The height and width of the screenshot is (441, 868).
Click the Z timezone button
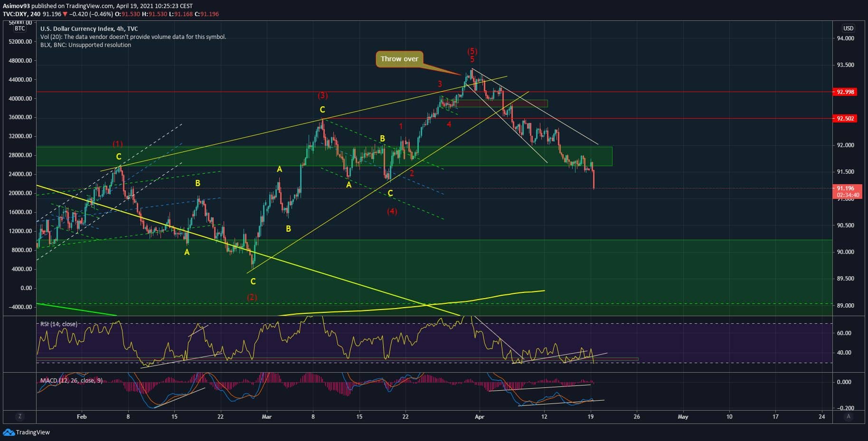[x=19, y=417]
